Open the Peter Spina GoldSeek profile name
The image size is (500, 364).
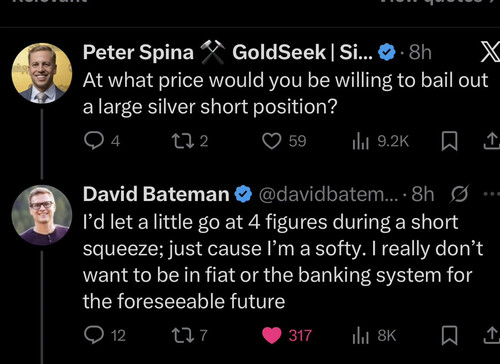pyautogui.click(x=228, y=52)
